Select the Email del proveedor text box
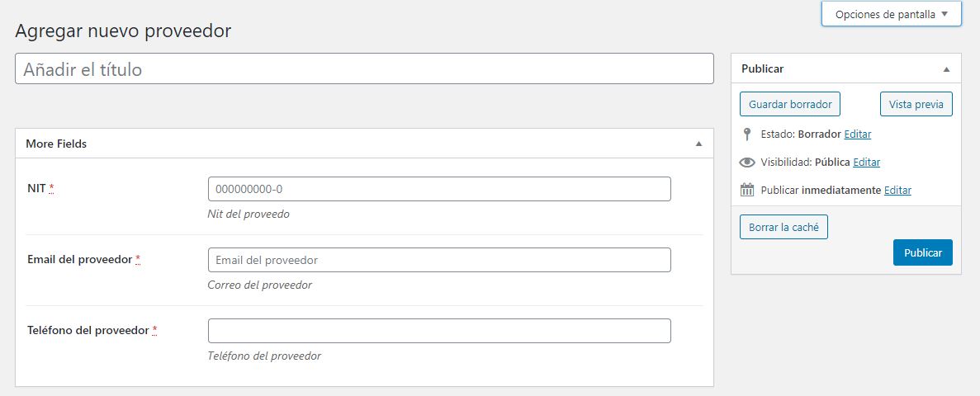Screen dimensions: 980x396 pos(439,260)
